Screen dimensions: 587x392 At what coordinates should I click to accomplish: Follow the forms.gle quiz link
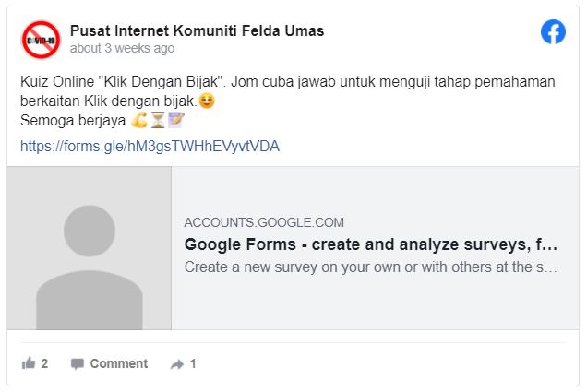click(x=150, y=146)
